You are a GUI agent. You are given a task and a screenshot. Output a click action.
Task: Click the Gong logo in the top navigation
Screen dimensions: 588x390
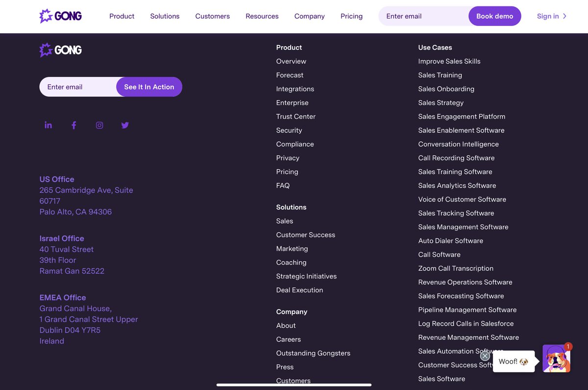click(60, 16)
